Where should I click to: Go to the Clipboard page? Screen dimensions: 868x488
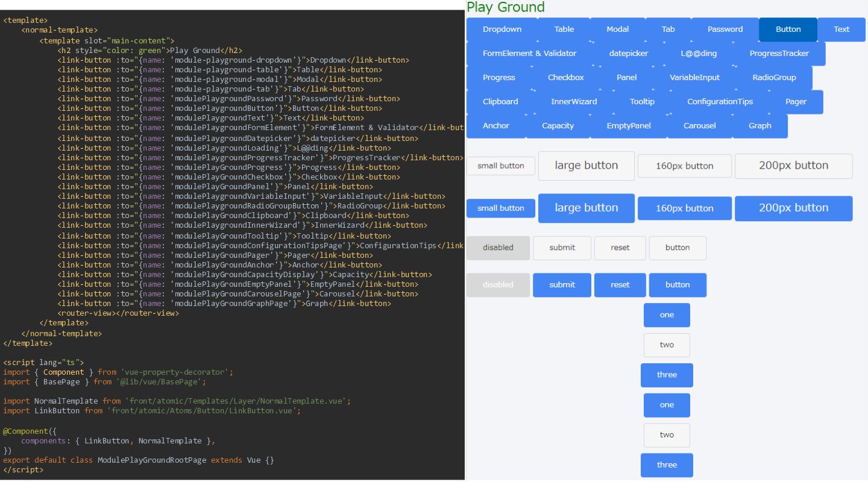[x=500, y=102]
